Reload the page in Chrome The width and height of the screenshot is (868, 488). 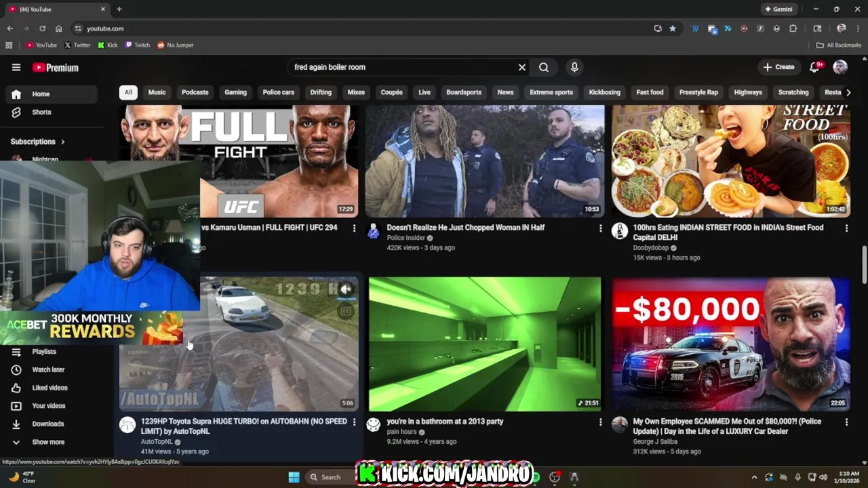point(42,28)
